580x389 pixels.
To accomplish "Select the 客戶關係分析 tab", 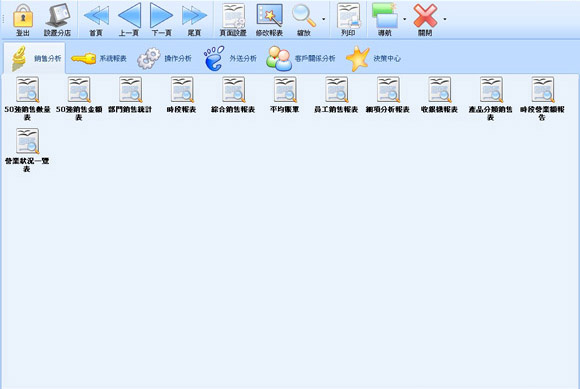I will tap(301, 58).
